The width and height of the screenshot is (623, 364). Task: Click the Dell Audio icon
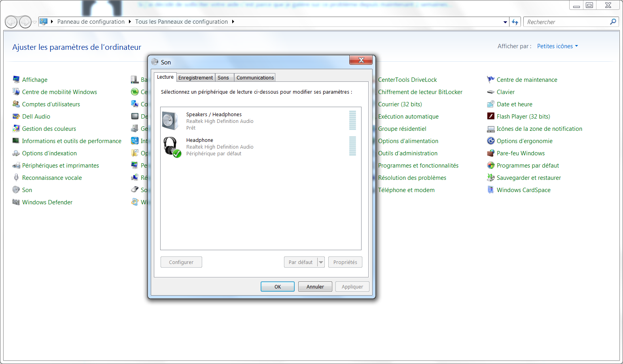pyautogui.click(x=16, y=116)
